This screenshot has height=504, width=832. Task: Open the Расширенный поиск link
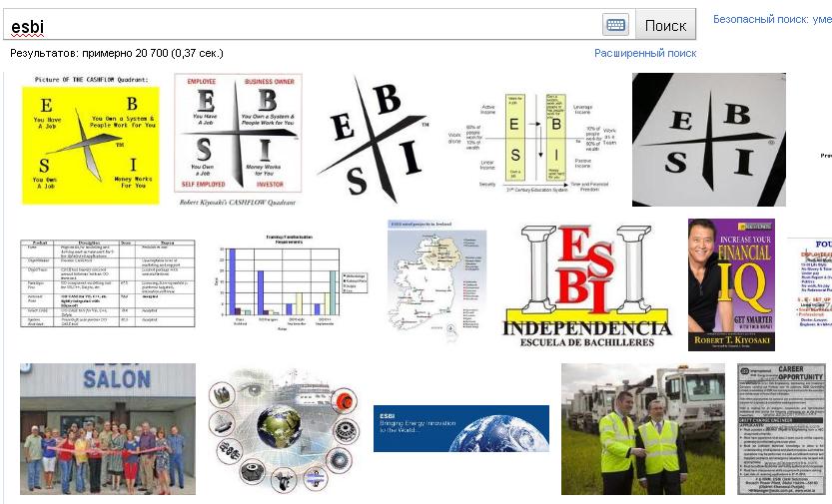point(645,53)
